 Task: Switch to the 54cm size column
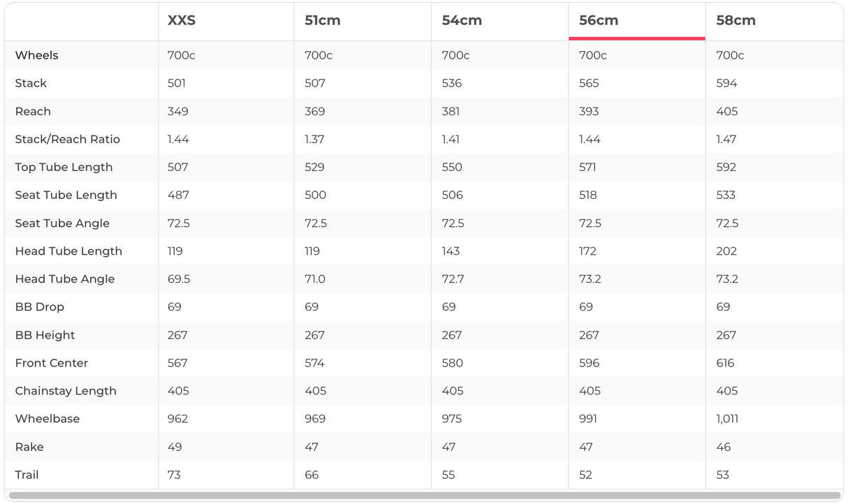462,20
